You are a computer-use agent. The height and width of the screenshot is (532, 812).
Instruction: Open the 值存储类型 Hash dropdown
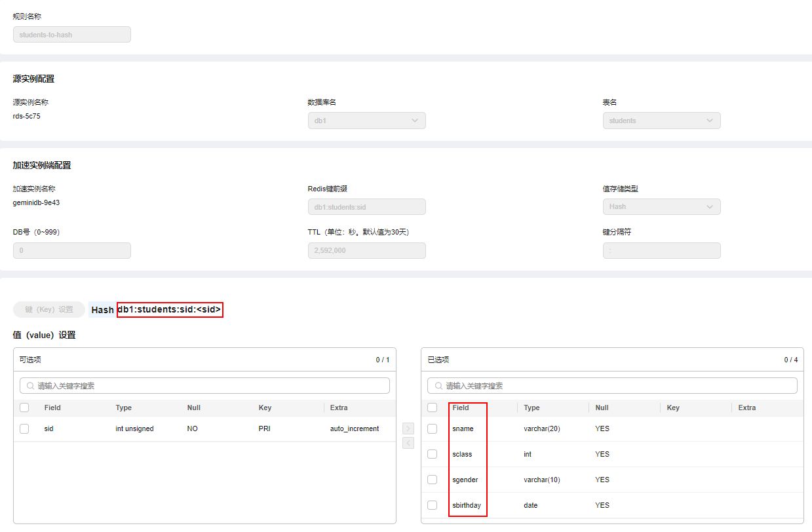[x=661, y=206]
